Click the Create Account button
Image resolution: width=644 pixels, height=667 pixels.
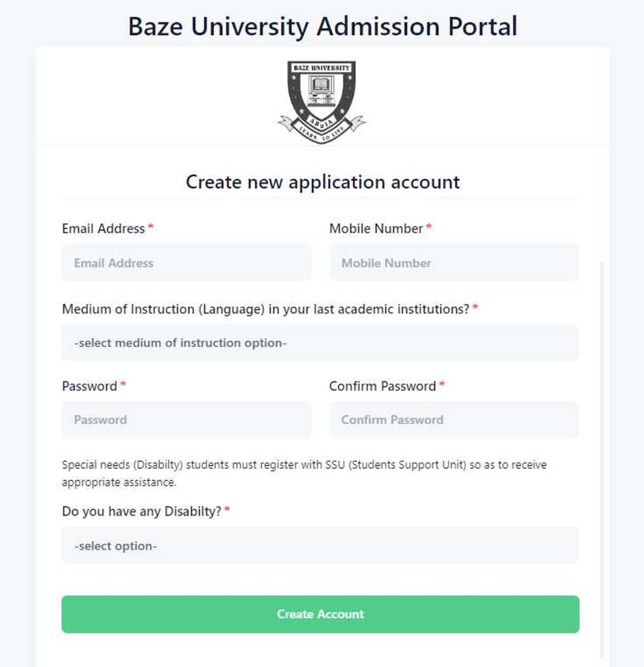point(320,614)
